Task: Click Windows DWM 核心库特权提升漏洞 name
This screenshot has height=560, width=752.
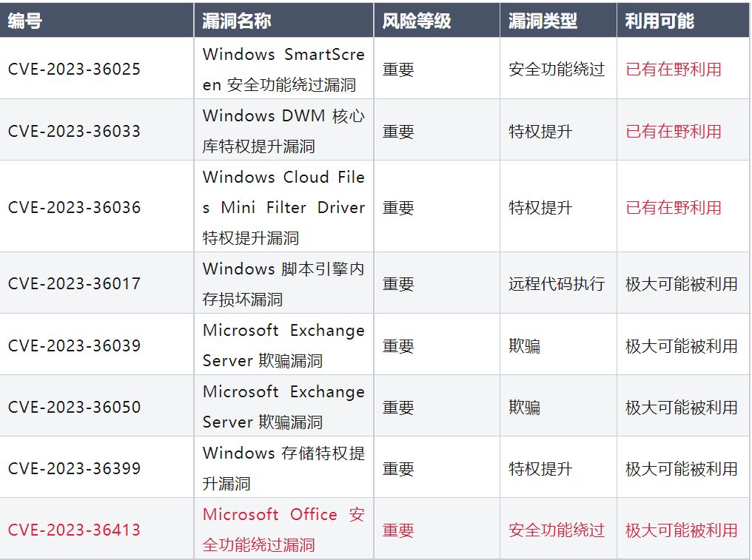Action: 283,131
